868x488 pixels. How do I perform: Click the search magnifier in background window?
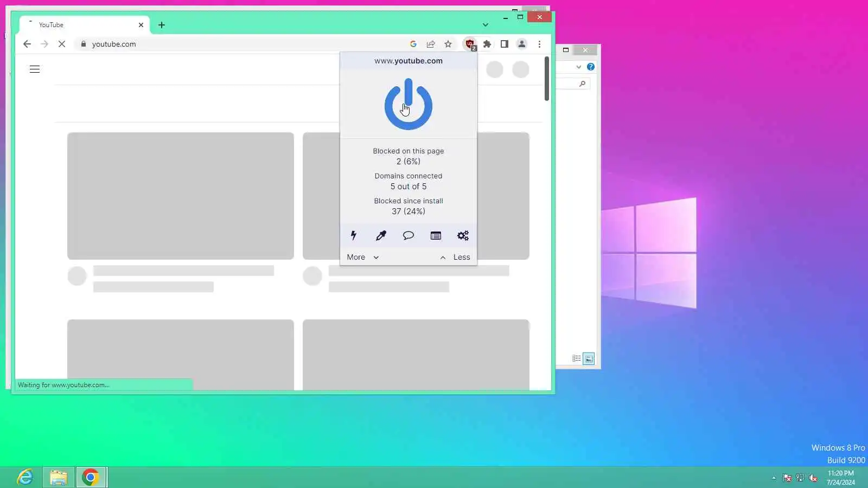coord(583,84)
